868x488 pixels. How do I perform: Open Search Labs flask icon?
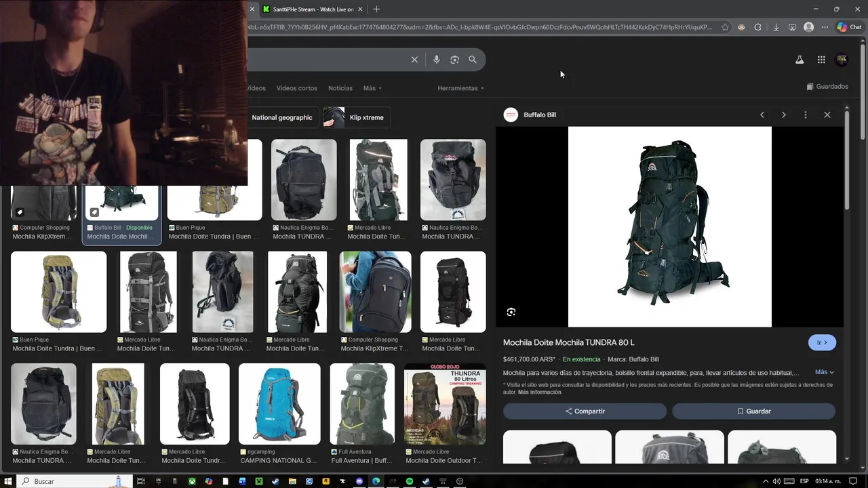pyautogui.click(x=800, y=60)
